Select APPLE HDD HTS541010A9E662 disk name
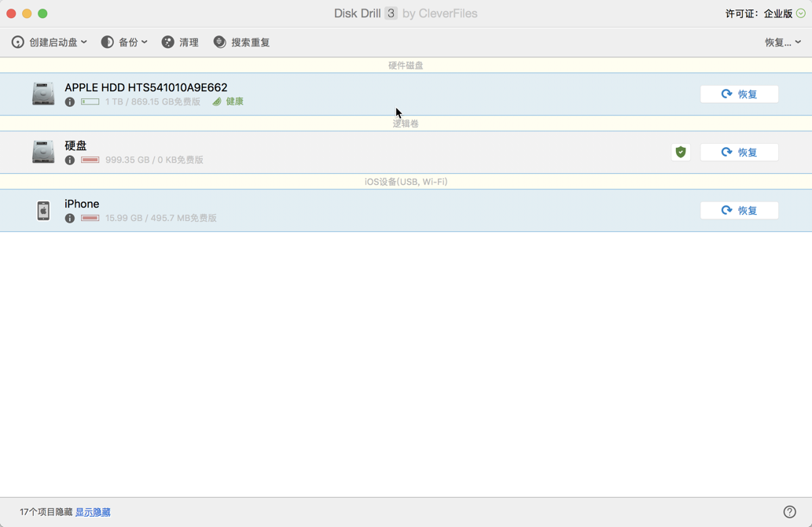Image resolution: width=812 pixels, height=527 pixels. click(x=146, y=87)
